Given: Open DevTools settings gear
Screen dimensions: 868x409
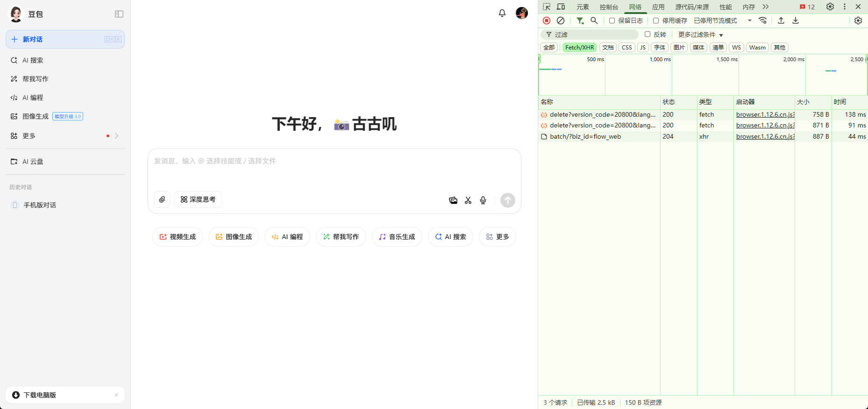Looking at the screenshot, I should [x=830, y=7].
